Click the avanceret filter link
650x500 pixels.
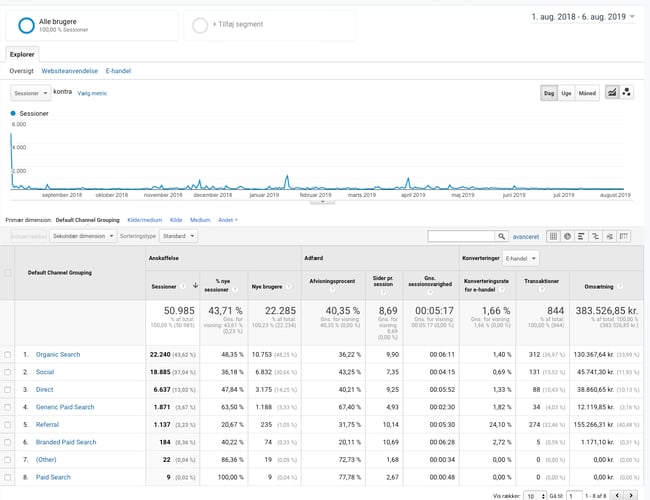[x=526, y=236]
